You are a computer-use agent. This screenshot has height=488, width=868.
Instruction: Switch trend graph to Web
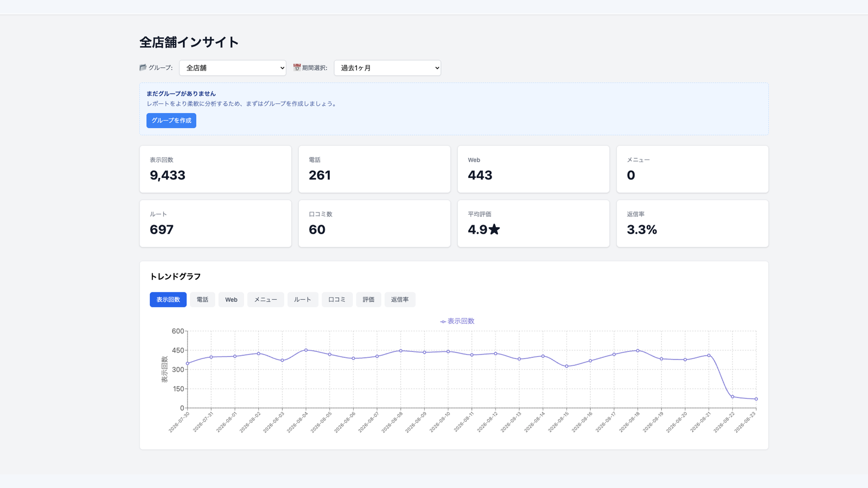click(x=231, y=300)
